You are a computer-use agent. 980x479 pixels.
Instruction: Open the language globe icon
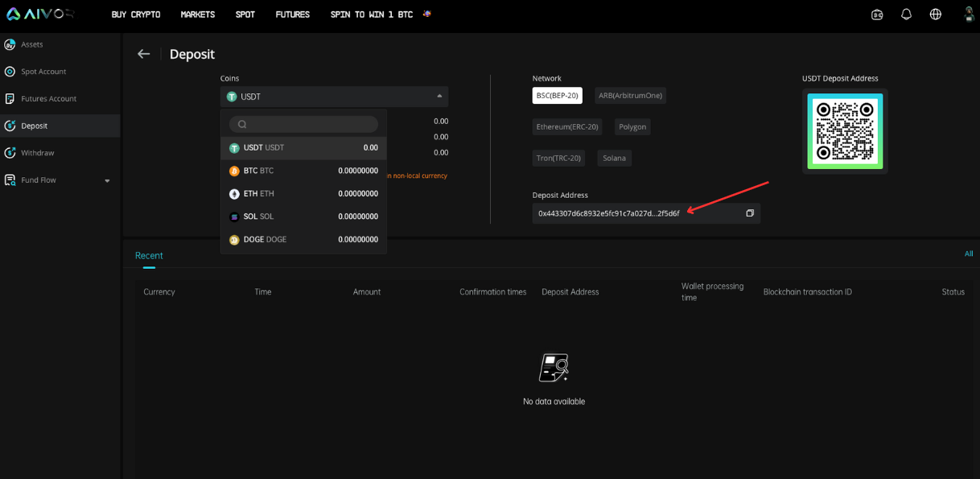point(935,14)
